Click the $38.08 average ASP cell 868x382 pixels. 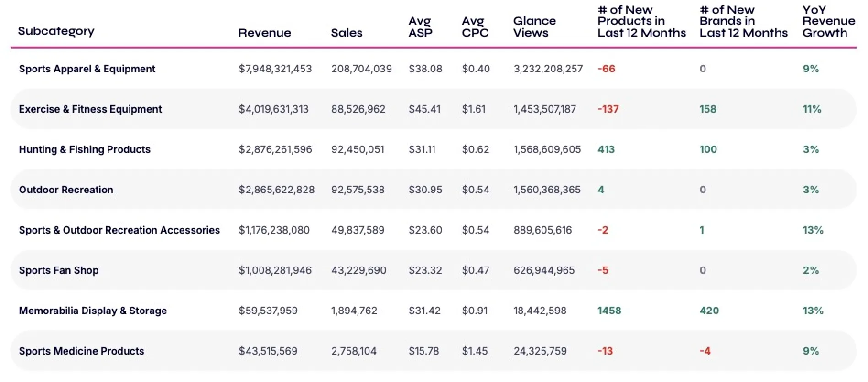(425, 69)
